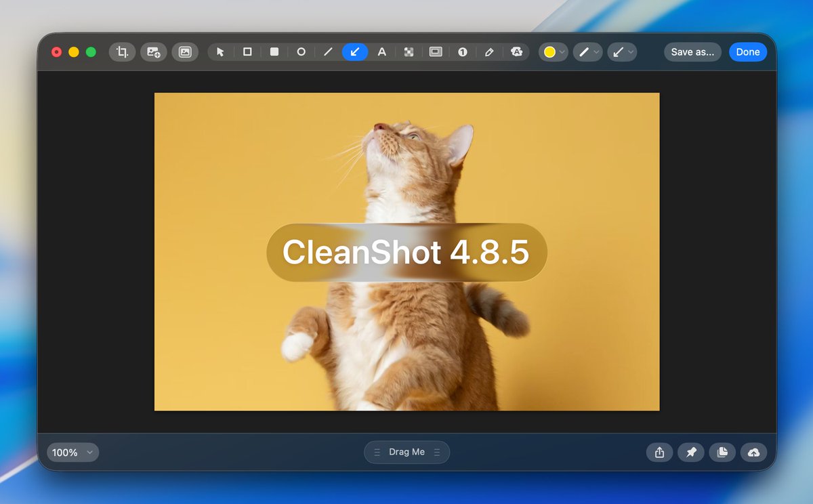Viewport: 813px width, 504px height.
Task: Select the numbered counter tool
Action: pyautogui.click(x=462, y=52)
